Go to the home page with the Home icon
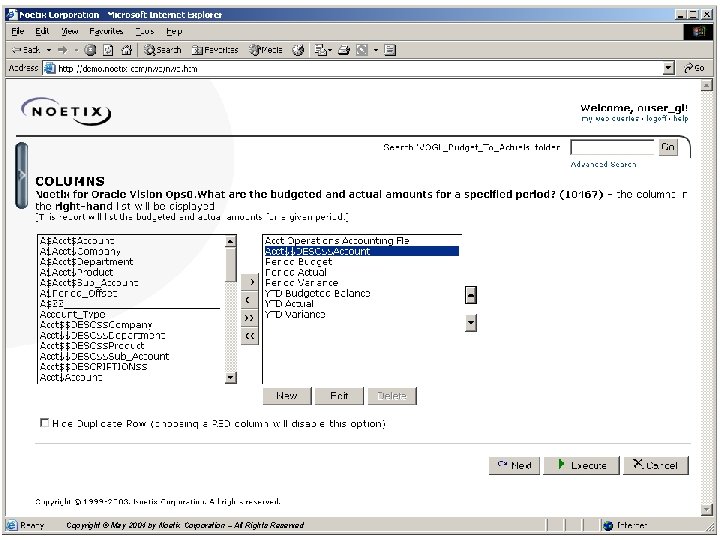Image resolution: width=720 pixels, height=540 pixels. click(x=126, y=50)
